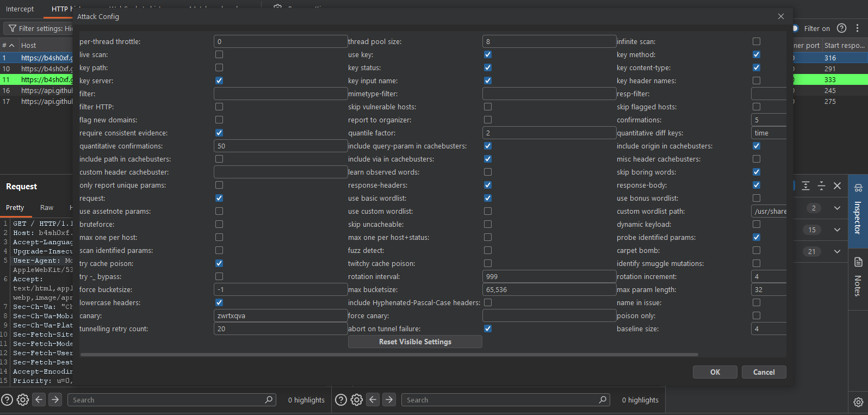Select the Pretty request view tab
Image resolution: width=868 pixels, height=415 pixels.
coord(15,208)
